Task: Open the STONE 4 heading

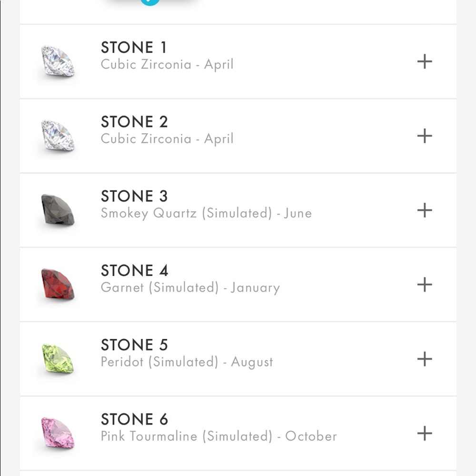Action: pos(135,270)
